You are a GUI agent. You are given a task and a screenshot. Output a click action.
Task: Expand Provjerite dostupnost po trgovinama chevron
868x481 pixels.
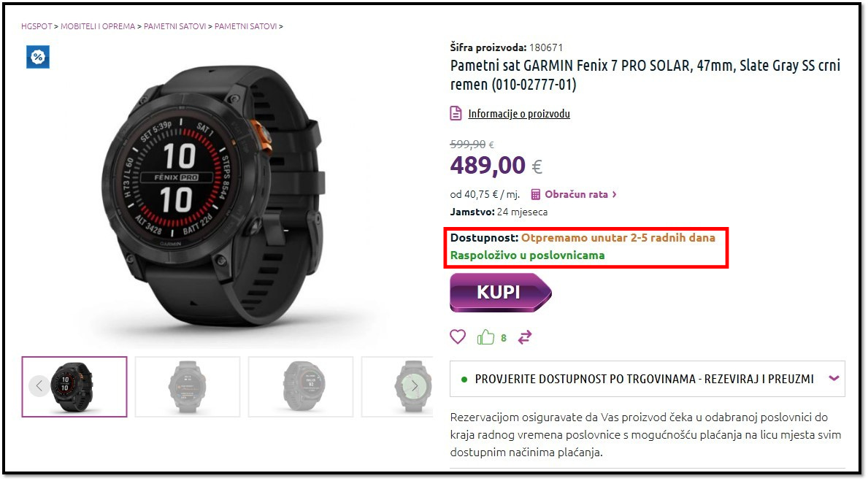click(x=834, y=379)
